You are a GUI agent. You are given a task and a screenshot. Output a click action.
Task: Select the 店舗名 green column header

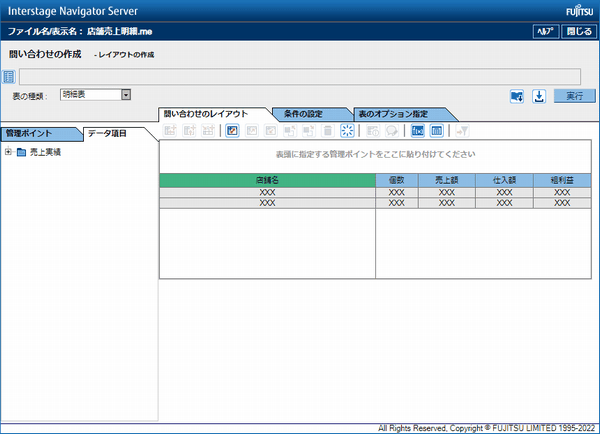pyautogui.click(x=267, y=180)
